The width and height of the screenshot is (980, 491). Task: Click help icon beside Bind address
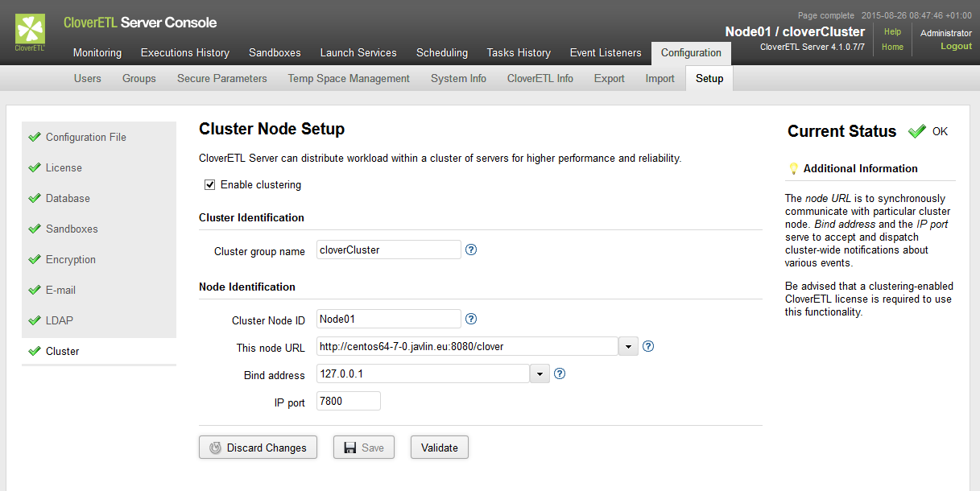pyautogui.click(x=560, y=373)
